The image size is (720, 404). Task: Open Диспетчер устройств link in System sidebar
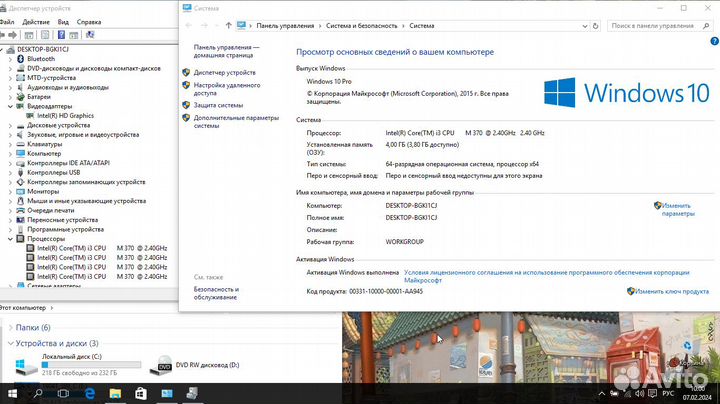(x=225, y=73)
